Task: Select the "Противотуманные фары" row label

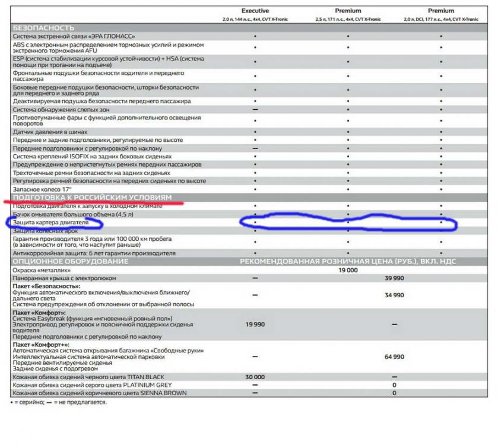Action: 107,120
